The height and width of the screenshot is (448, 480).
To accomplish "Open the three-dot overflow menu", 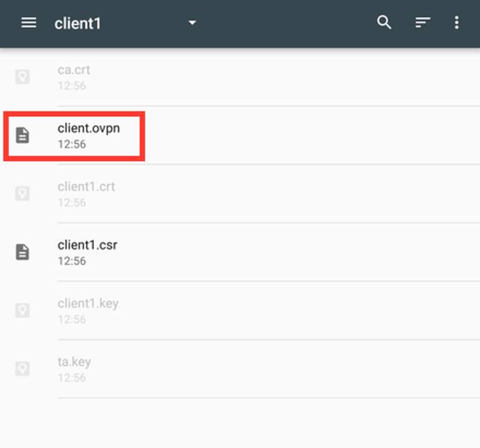I will [x=456, y=23].
